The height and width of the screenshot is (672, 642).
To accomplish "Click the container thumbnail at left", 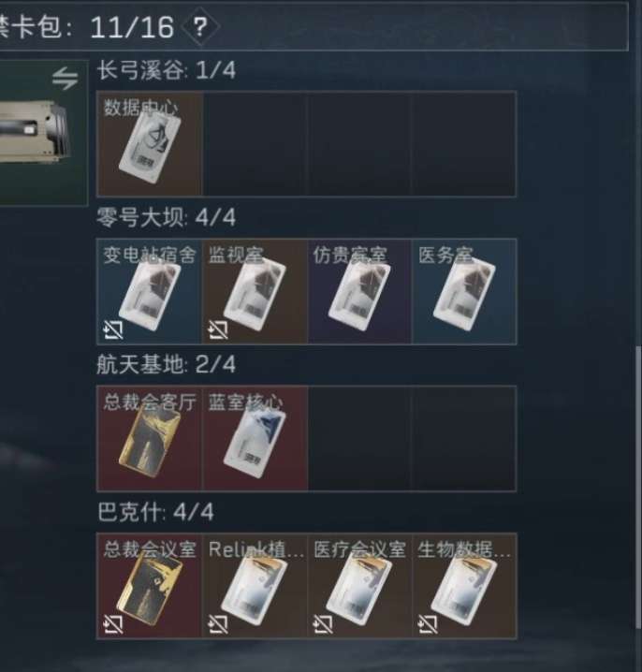I will pyautogui.click(x=43, y=133).
